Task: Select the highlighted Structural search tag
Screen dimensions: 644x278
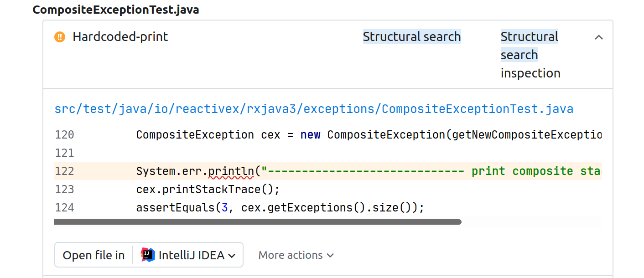Action: click(x=411, y=36)
